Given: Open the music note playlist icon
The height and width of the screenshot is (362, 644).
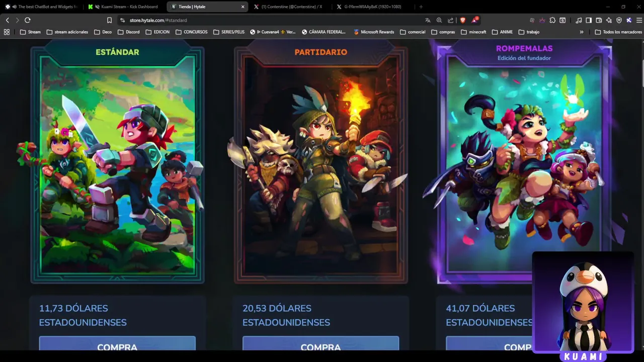Looking at the screenshot, I should [x=579, y=20].
